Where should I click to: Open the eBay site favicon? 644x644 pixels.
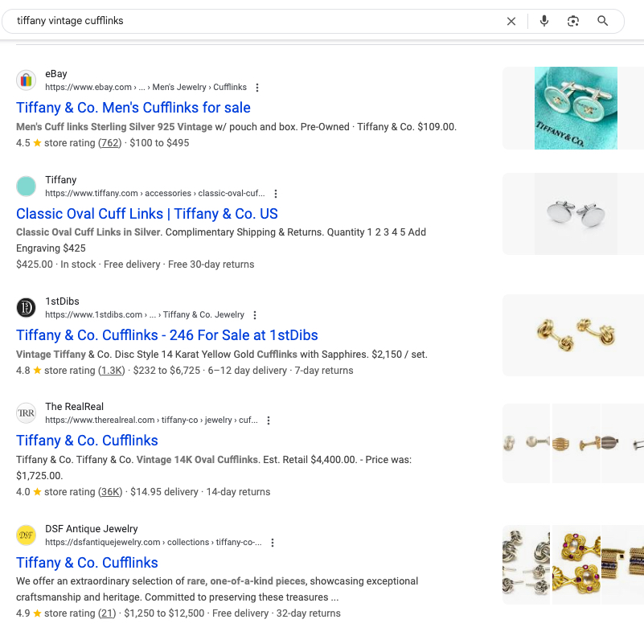(x=26, y=80)
